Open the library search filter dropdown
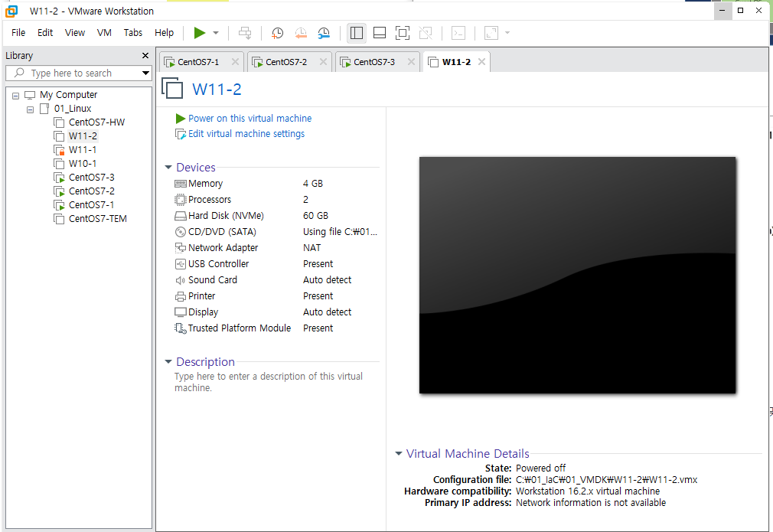Viewport: 773px width, 532px height. tap(145, 73)
